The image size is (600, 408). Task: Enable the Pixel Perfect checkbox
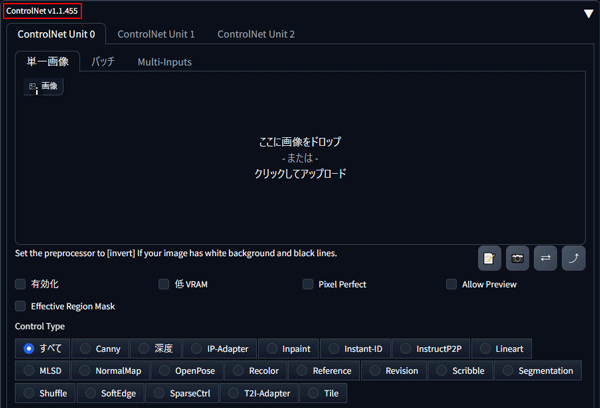308,284
